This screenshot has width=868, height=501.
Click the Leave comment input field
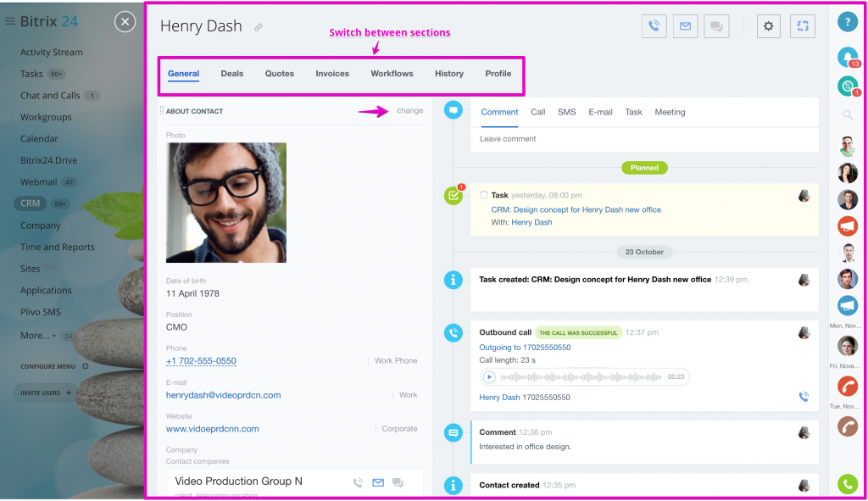click(x=644, y=139)
